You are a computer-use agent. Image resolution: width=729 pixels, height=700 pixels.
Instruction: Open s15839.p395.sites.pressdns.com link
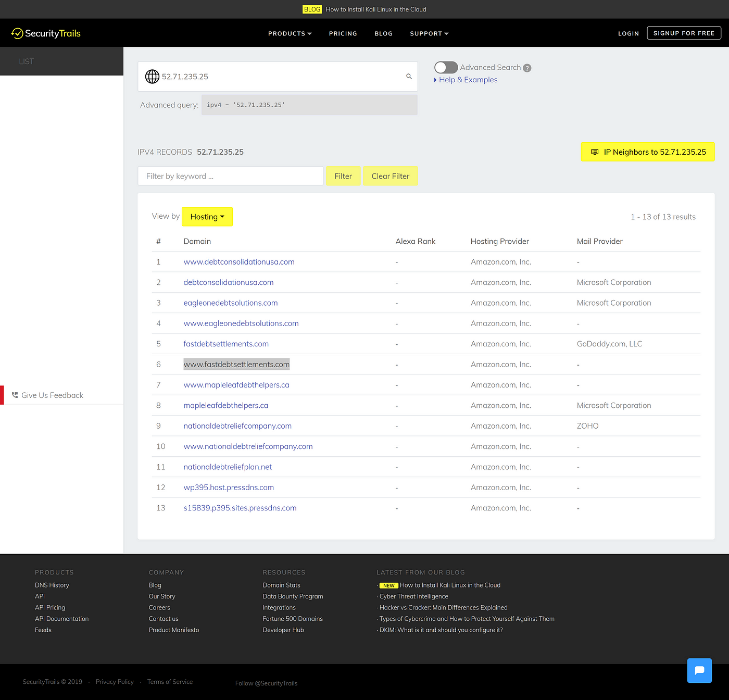pos(240,508)
